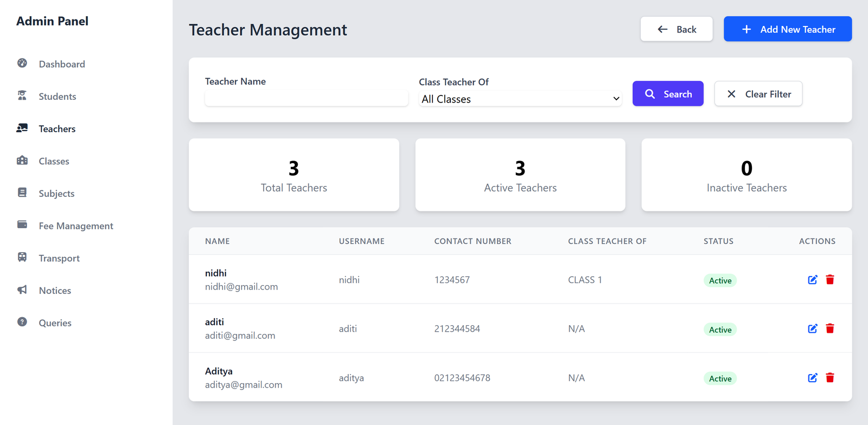The height and width of the screenshot is (425, 868).
Task: Click the Notices megaphone icon
Action: pyautogui.click(x=22, y=290)
